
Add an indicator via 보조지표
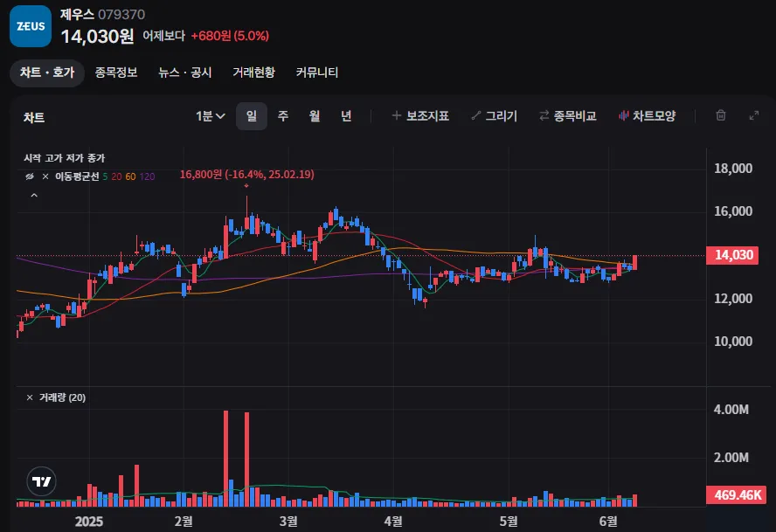(420, 116)
